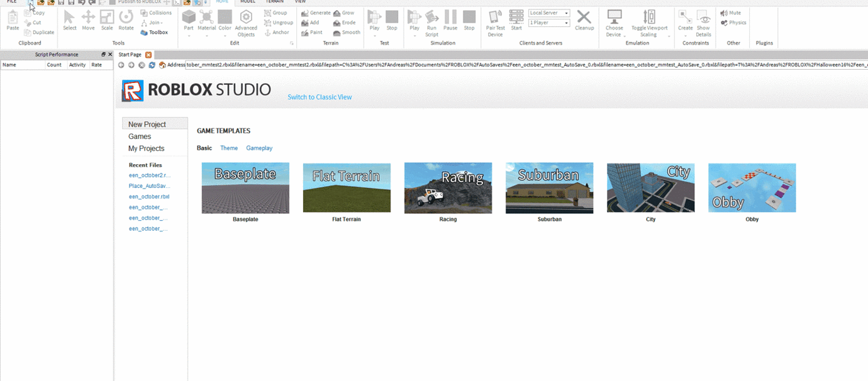The image size is (868, 381).
Task: Open Choose Device emulation
Action: 614,23
